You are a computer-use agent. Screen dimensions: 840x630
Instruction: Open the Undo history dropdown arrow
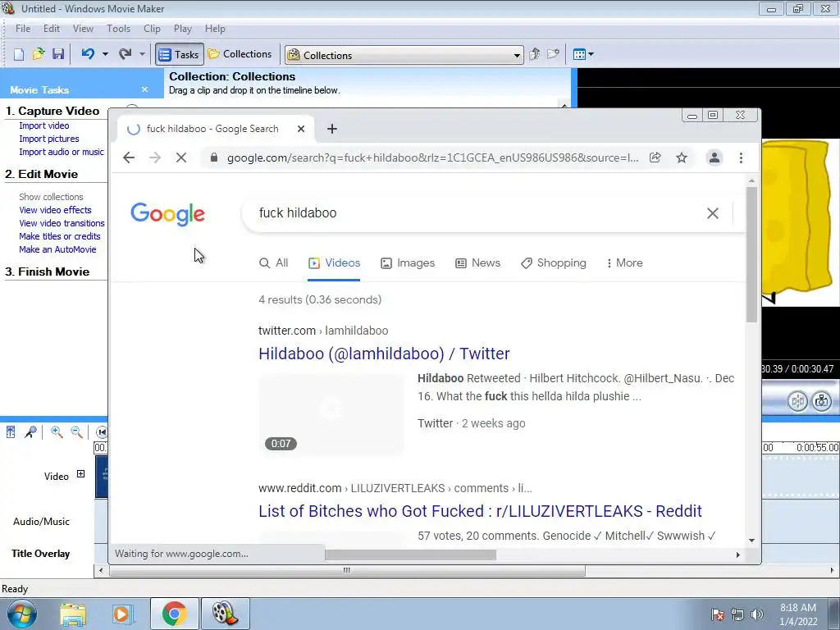point(105,54)
